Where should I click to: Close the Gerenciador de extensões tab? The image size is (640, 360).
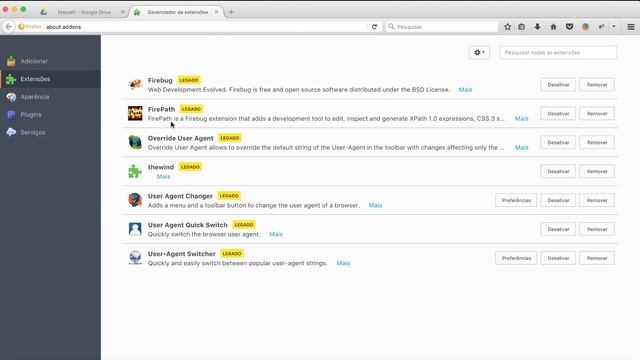click(216, 12)
